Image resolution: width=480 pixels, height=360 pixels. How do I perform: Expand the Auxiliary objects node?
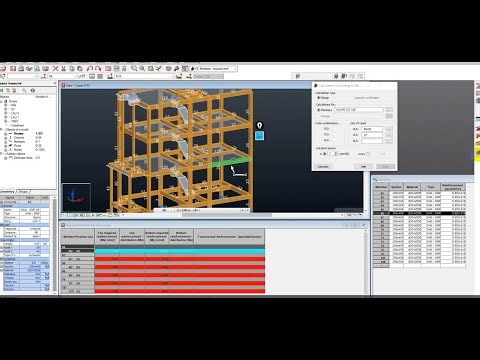tap(2, 154)
